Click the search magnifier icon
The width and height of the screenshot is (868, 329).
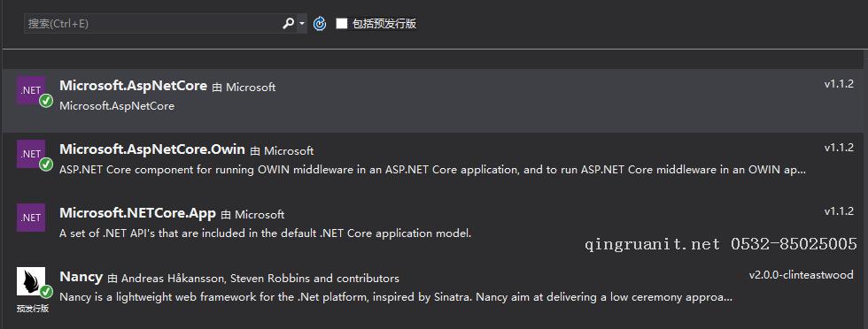pyautogui.click(x=288, y=24)
